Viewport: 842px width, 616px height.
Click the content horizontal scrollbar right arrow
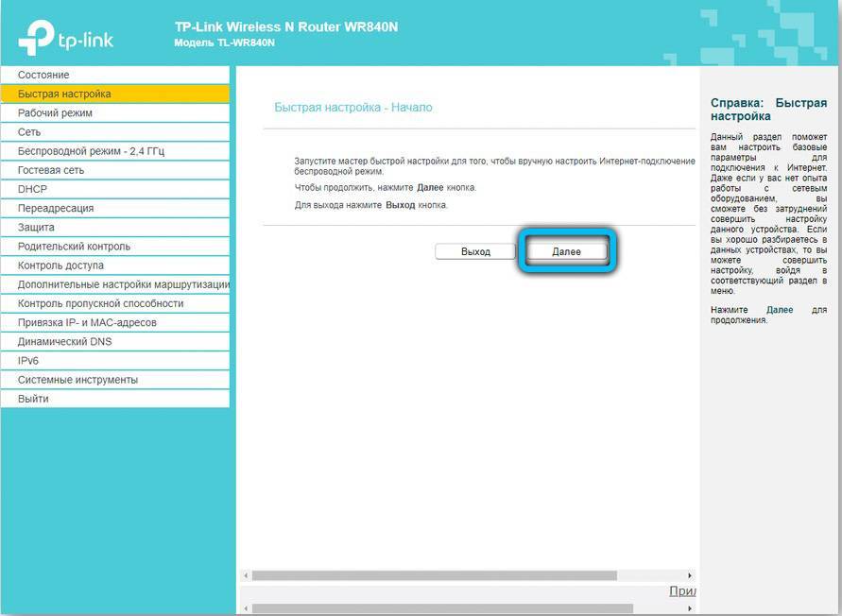pyautogui.click(x=690, y=575)
